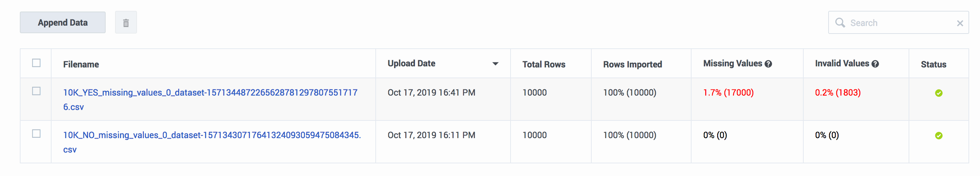
Task: Sort by Filename column header
Action: (81, 64)
